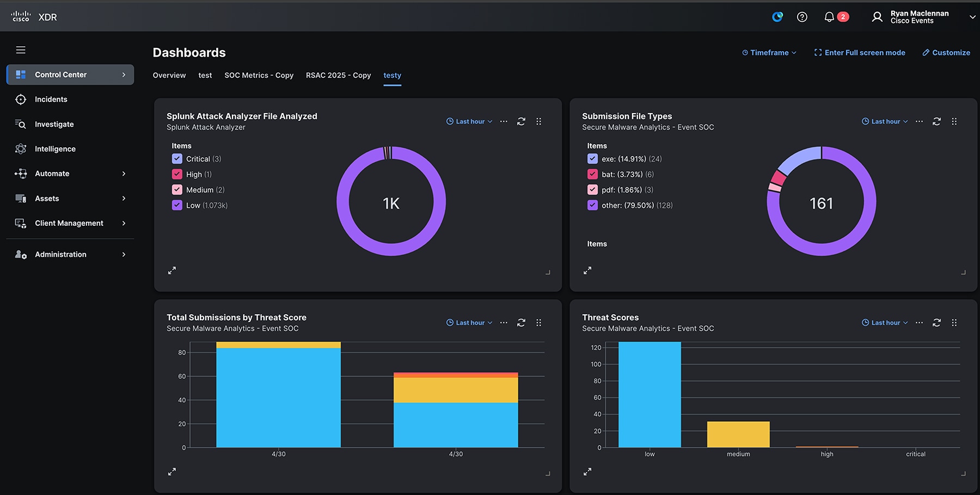The width and height of the screenshot is (980, 495).
Task: Expand the Total Submissions by Threat Score tile
Action: [172, 472]
